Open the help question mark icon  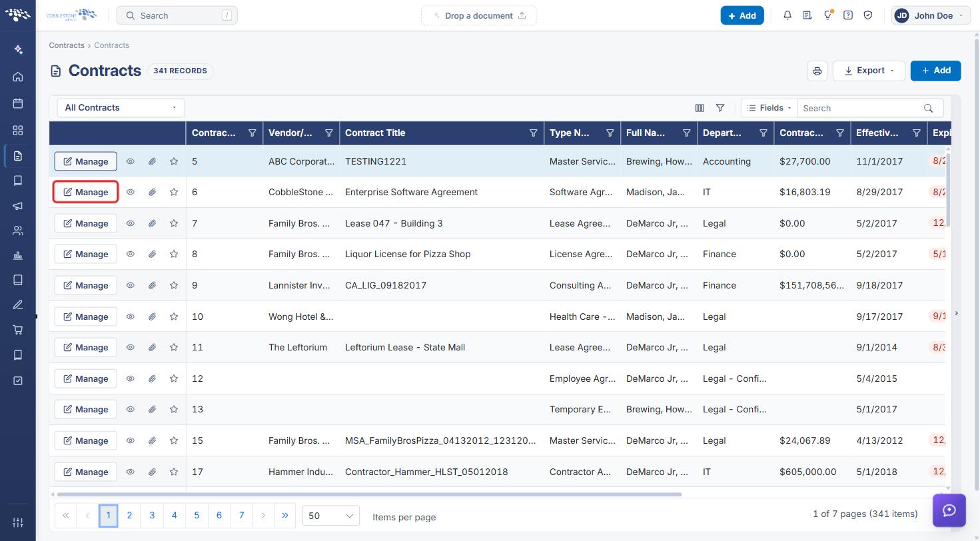pyautogui.click(x=848, y=15)
